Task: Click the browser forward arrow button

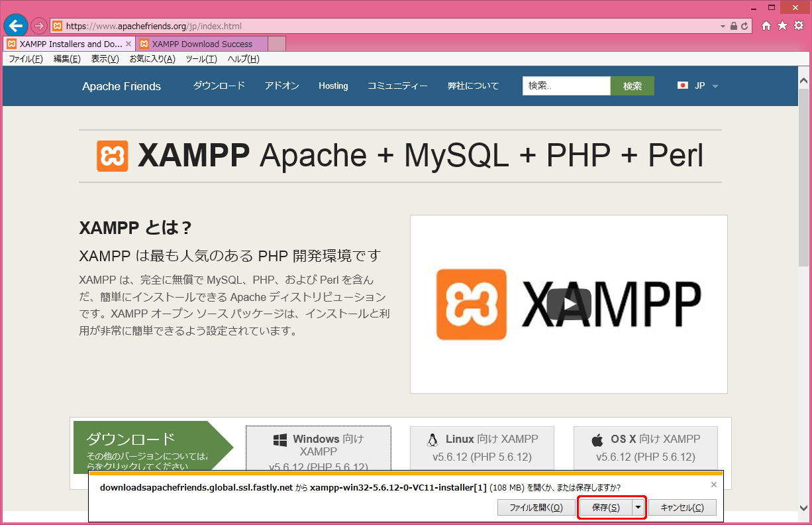Action: click(x=39, y=26)
